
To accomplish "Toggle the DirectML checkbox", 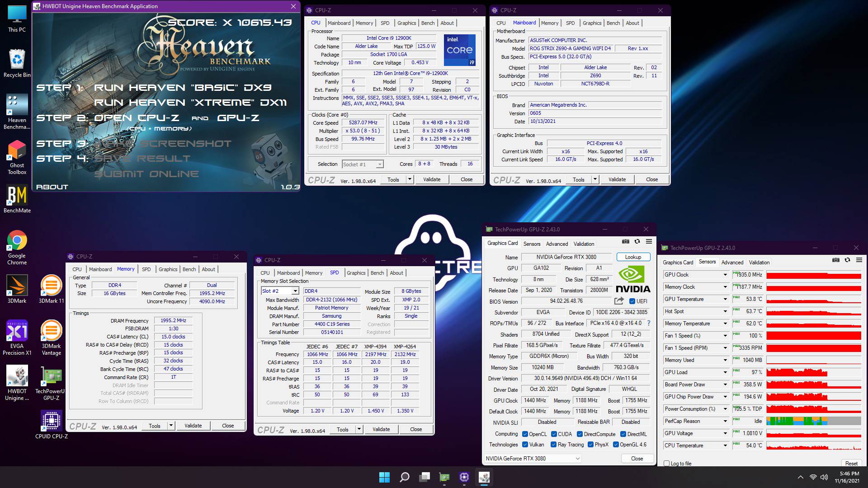I will [623, 434].
